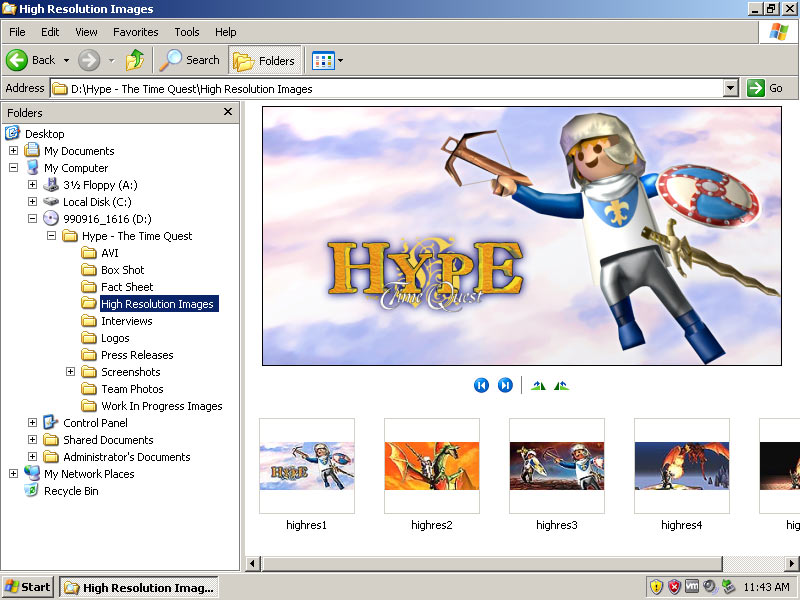The height and width of the screenshot is (600, 800).
Task: Click the filmstrip scroll right arrow
Action: click(791, 563)
